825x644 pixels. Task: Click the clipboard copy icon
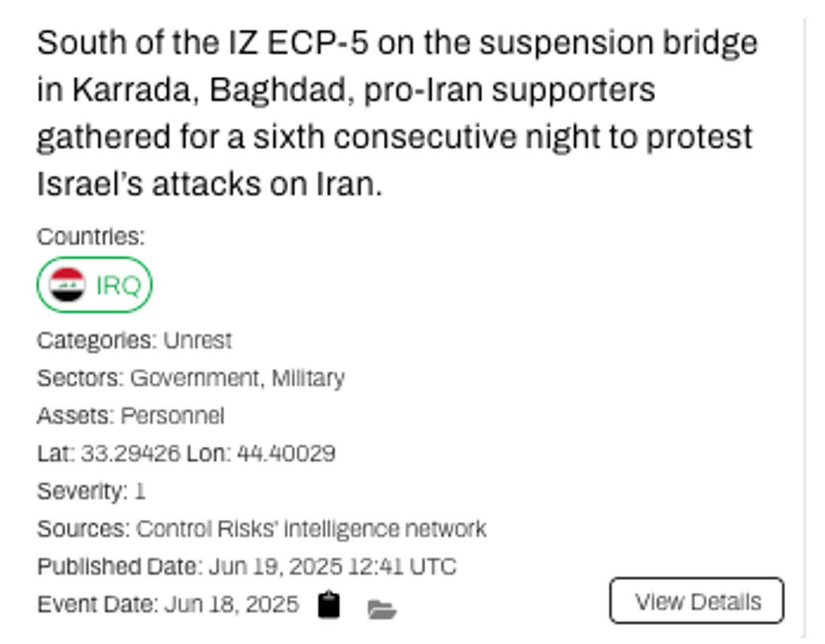(x=329, y=604)
